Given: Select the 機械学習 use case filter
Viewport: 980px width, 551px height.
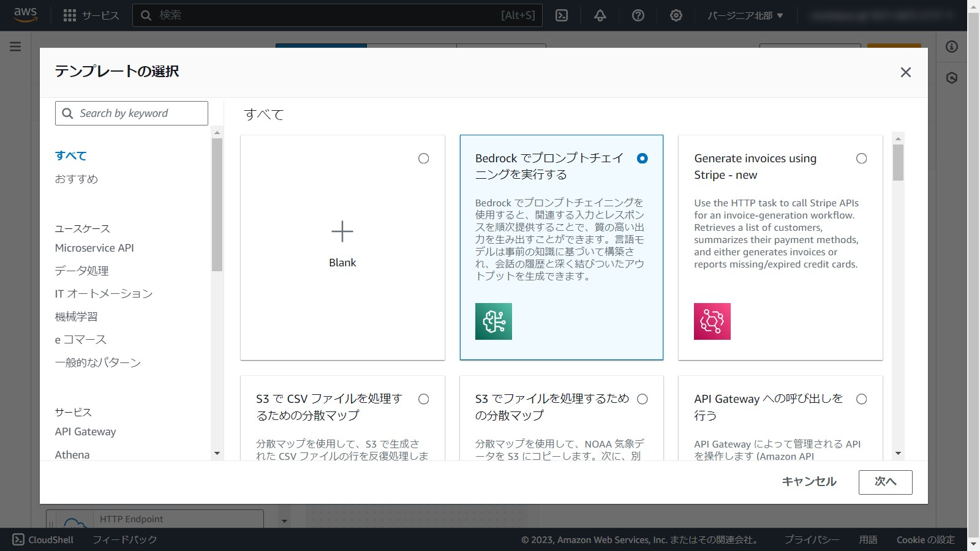Looking at the screenshot, I should pos(77,317).
